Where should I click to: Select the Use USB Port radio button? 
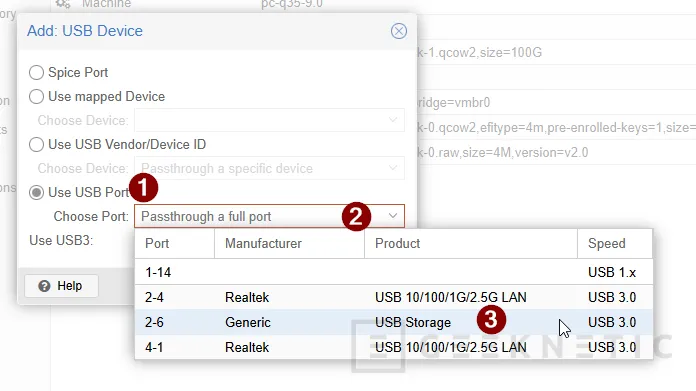(x=36, y=192)
